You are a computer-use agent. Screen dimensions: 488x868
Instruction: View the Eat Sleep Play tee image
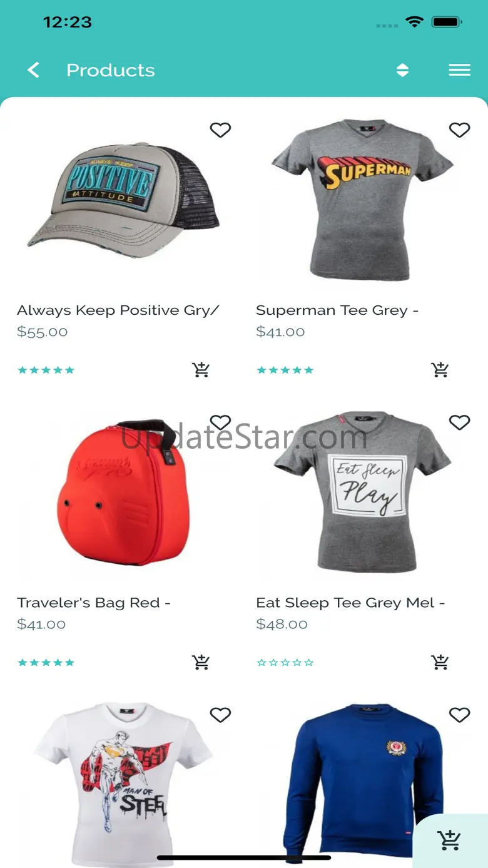[362, 491]
